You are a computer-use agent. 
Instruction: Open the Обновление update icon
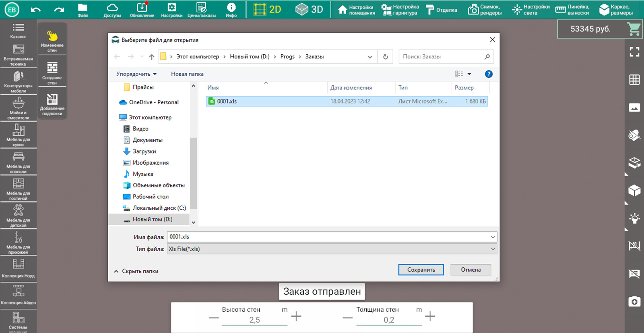142,10
